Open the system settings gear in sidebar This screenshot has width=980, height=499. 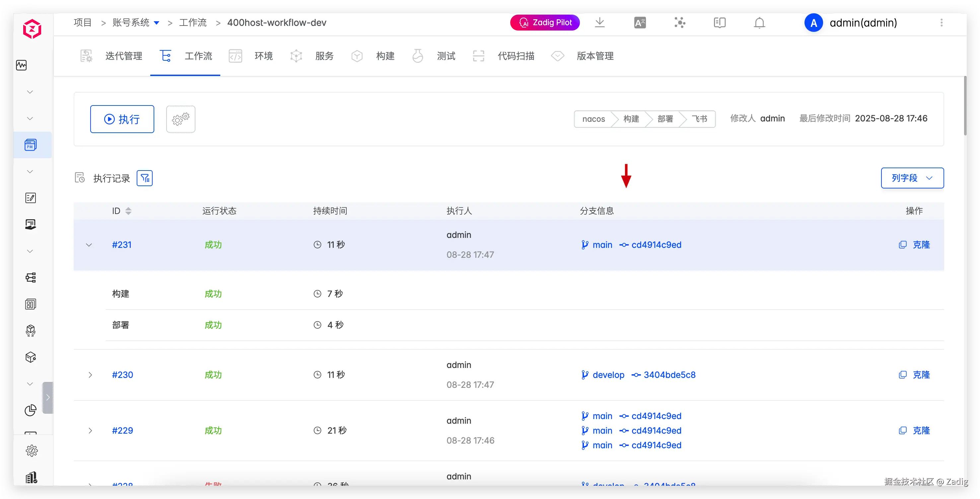tap(32, 451)
